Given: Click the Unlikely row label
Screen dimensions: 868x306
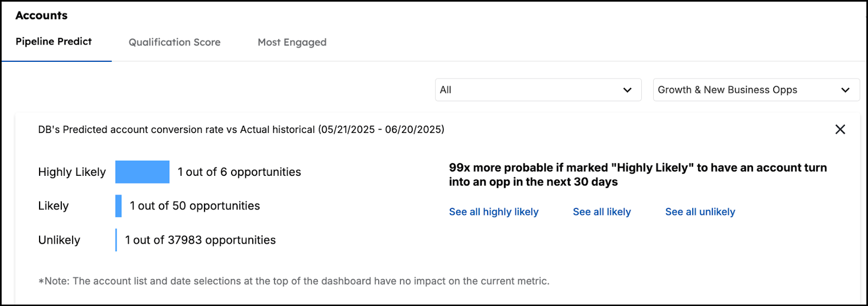Looking at the screenshot, I should (x=59, y=240).
